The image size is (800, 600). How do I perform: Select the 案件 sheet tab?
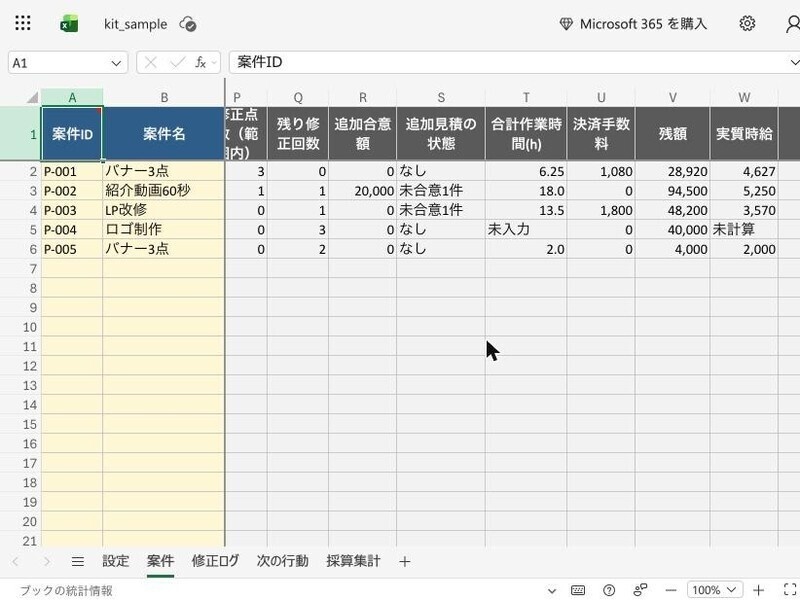[160, 561]
